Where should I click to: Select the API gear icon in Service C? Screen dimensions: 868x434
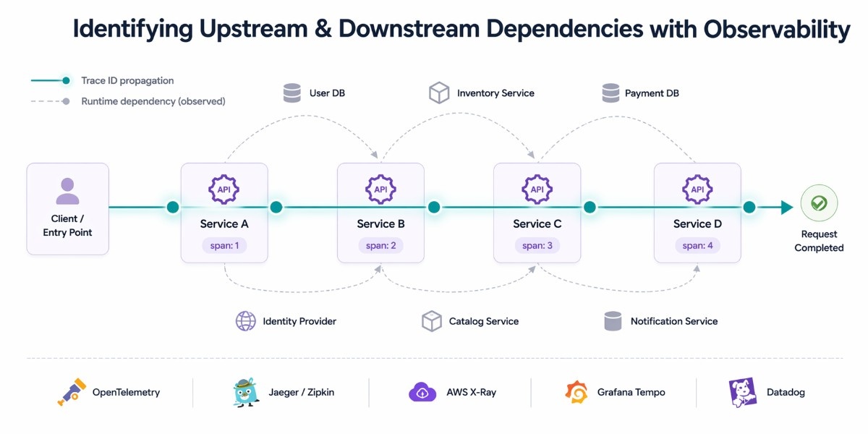pyautogui.click(x=537, y=190)
